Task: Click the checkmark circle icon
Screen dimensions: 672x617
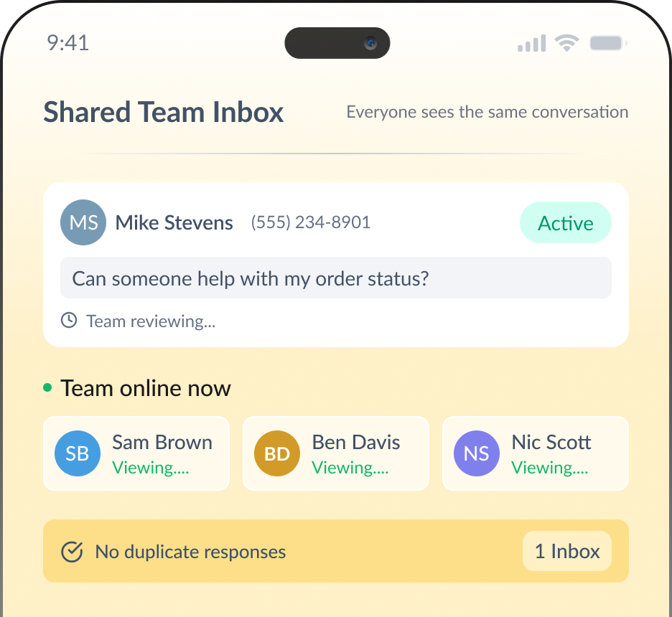Action: [72, 552]
